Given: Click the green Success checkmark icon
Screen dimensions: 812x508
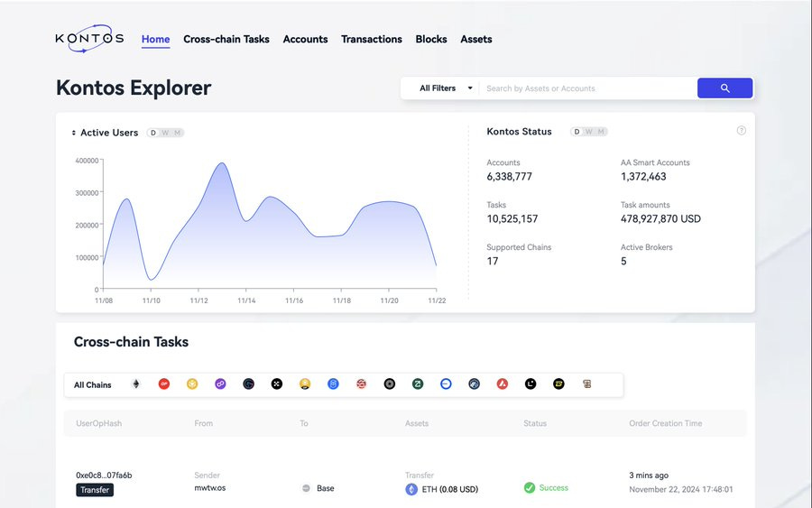Looking at the screenshot, I should tap(530, 488).
